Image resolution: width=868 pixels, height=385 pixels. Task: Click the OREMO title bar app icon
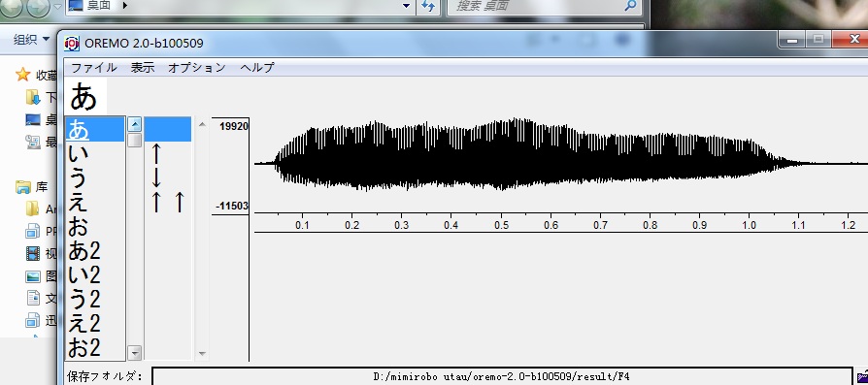click(72, 43)
